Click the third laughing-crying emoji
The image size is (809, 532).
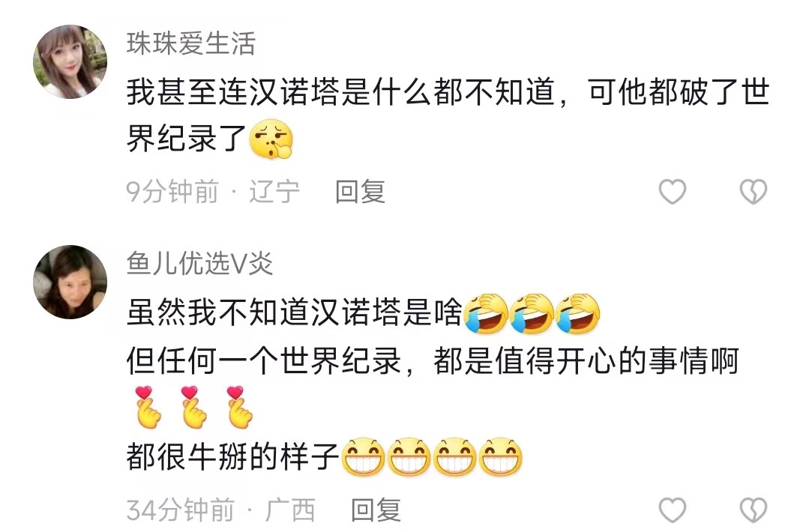pyautogui.click(x=578, y=313)
